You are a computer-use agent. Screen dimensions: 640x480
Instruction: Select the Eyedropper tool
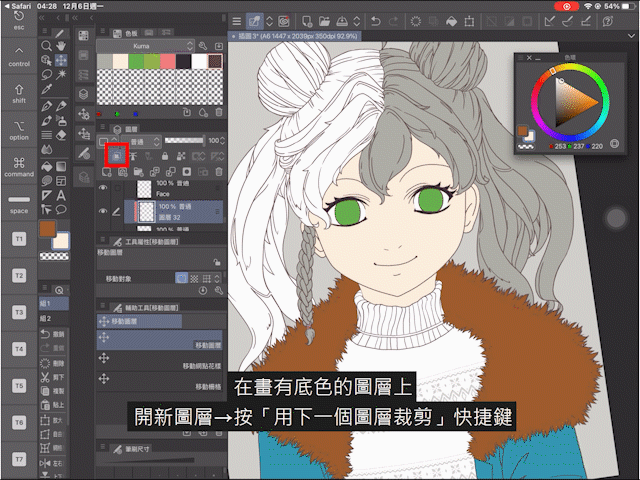click(x=47, y=89)
